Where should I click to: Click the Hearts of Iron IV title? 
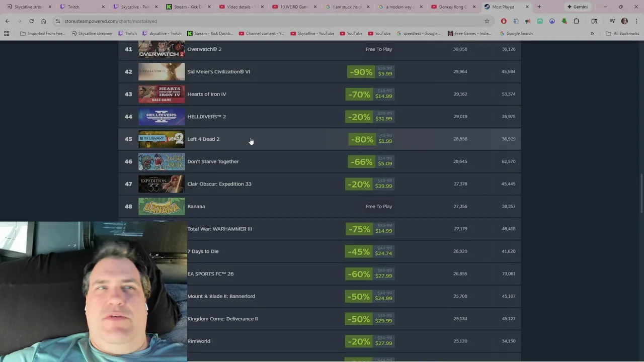pos(207,94)
